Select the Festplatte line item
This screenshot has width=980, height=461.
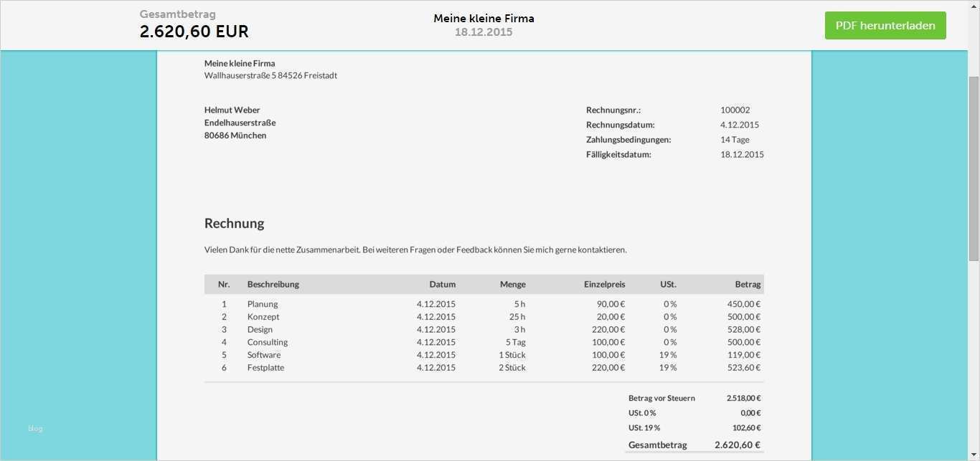point(265,368)
